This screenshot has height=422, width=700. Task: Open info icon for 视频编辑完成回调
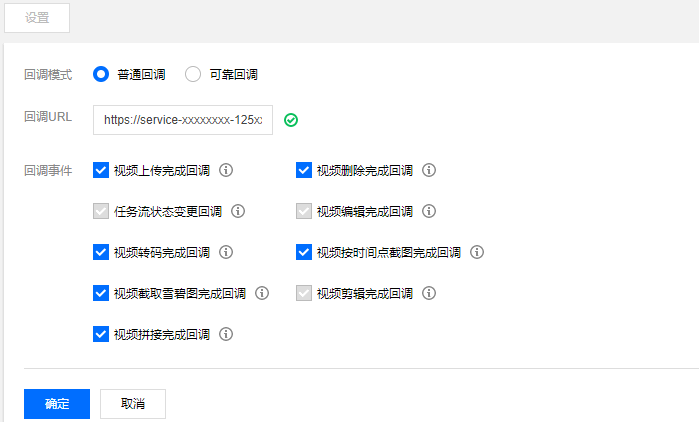pyautogui.click(x=429, y=211)
